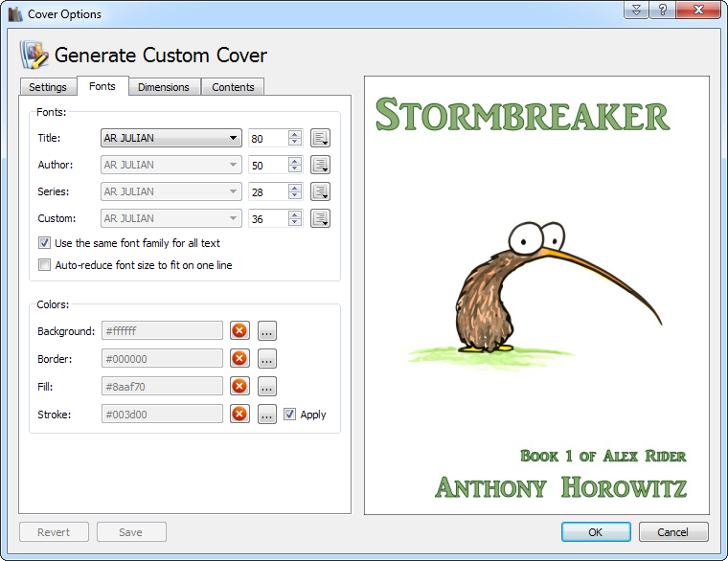Open color picker for Stroke
Image resolution: width=728 pixels, height=561 pixels.
tap(267, 415)
